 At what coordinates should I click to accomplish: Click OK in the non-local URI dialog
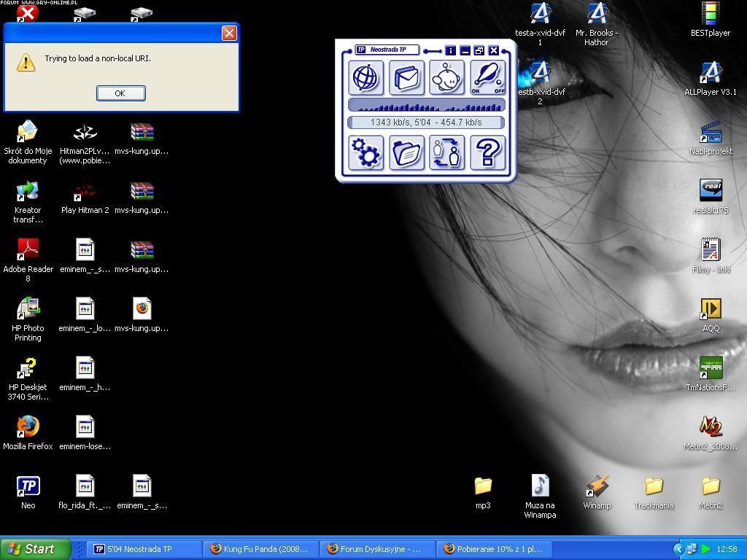[x=120, y=93]
